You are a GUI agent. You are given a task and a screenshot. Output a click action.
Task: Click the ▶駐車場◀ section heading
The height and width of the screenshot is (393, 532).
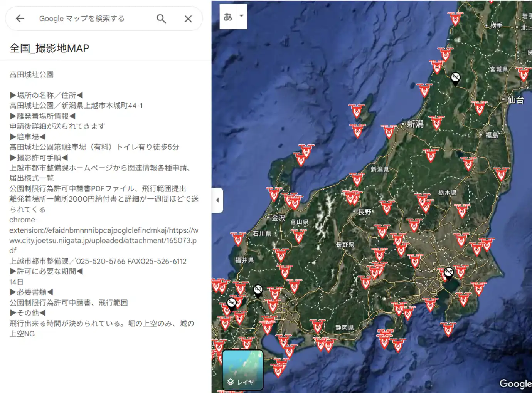coord(28,137)
